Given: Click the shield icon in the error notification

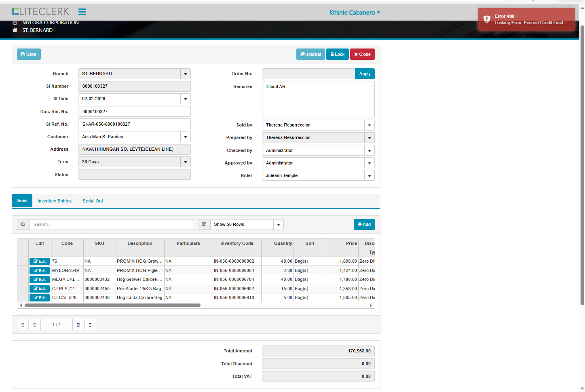Looking at the screenshot, I should (487, 19).
